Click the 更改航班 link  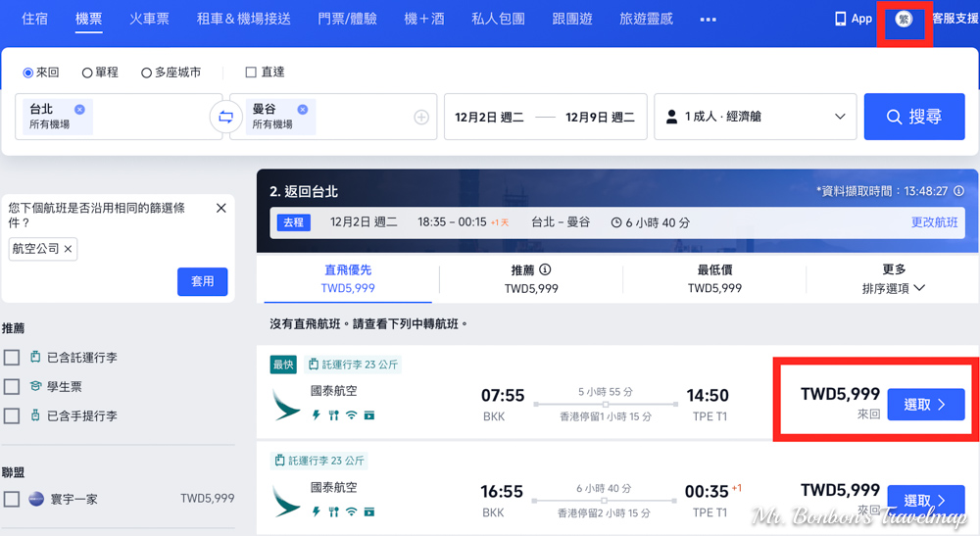[934, 222]
